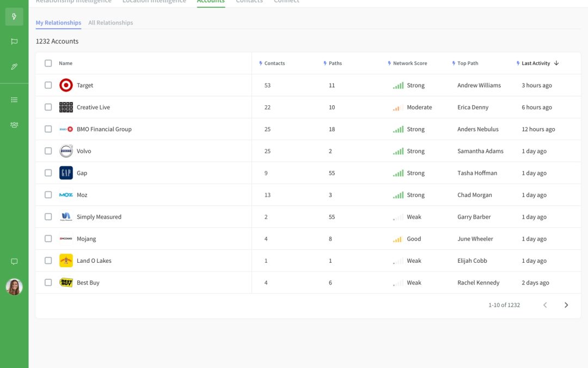
Task: Open the Target account name
Action: point(85,85)
